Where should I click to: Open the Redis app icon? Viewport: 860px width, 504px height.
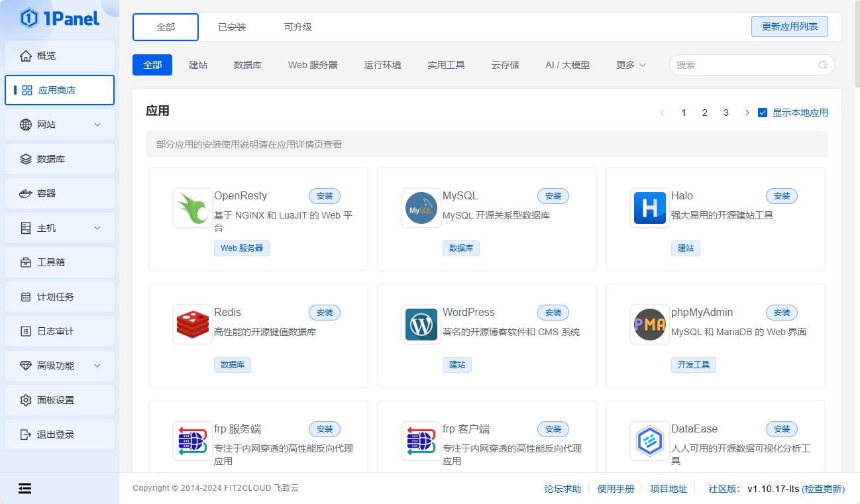[x=193, y=325]
